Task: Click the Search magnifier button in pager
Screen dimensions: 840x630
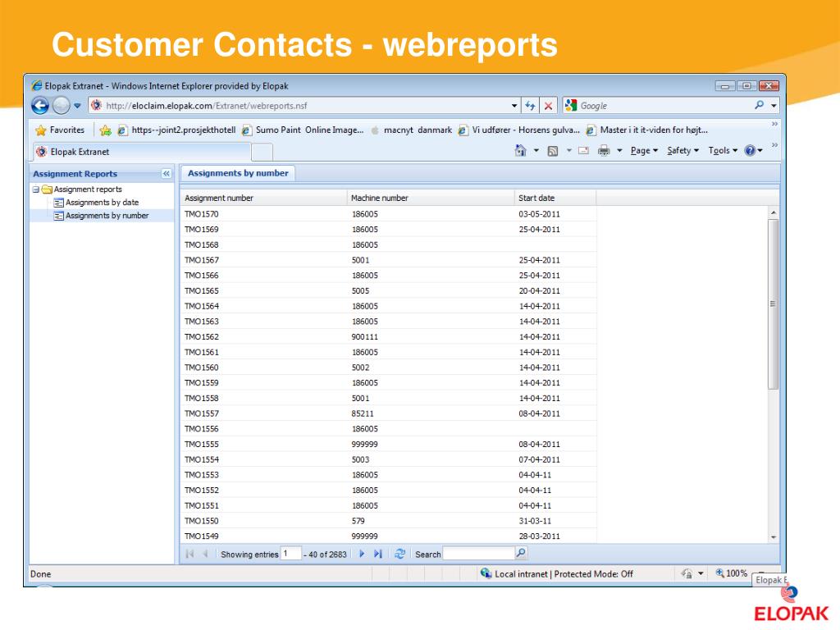Action: point(521,553)
